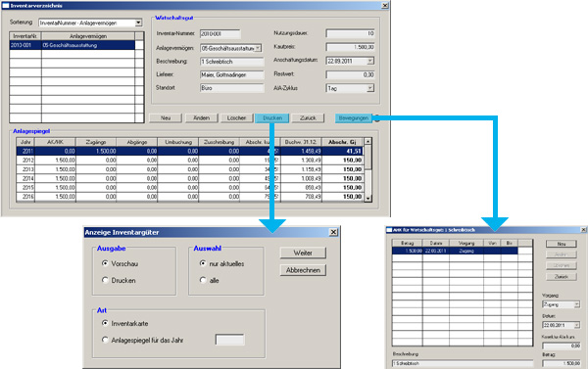
Task: Click the Löschen button in Inventarverzeichnis
Action: 236,118
